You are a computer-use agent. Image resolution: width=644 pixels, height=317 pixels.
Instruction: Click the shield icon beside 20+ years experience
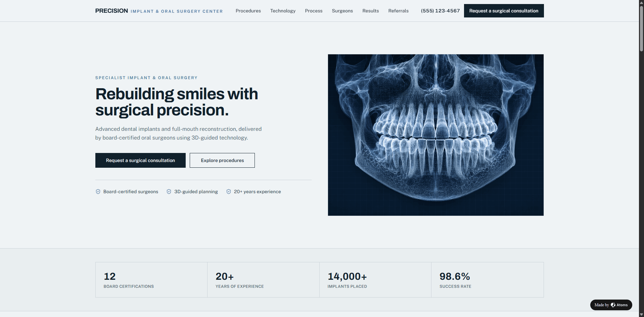229,192
